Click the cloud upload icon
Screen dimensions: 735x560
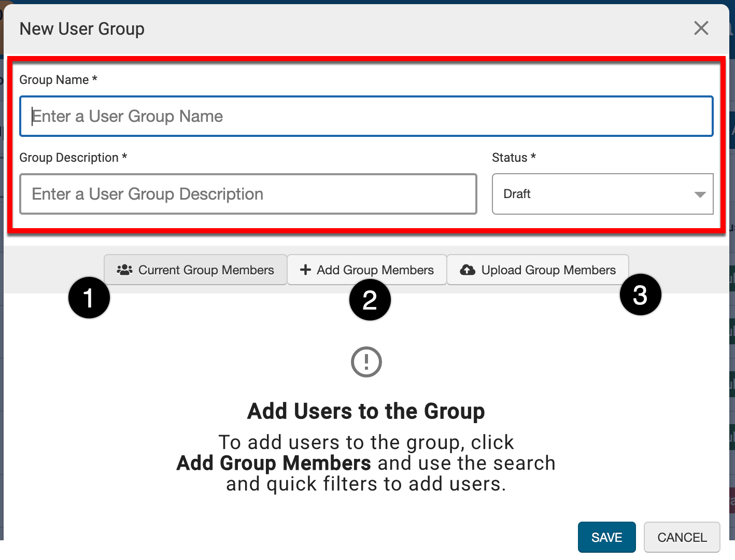coord(468,270)
